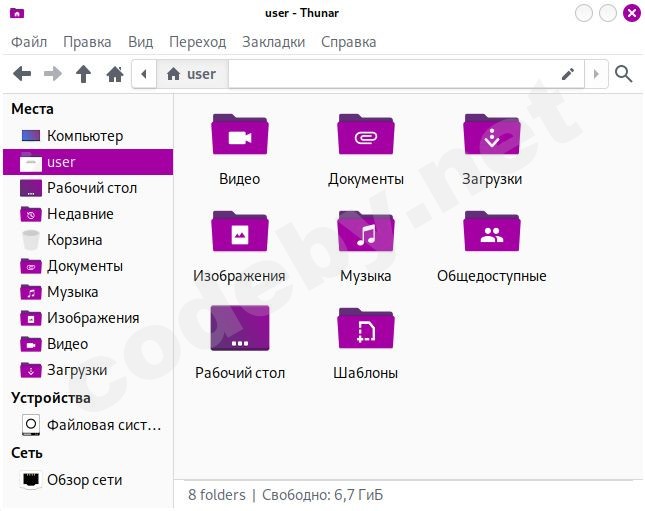Image resolution: width=645 pixels, height=511 pixels.
Task: Click the pencil edit-path icon
Action: pos(568,74)
